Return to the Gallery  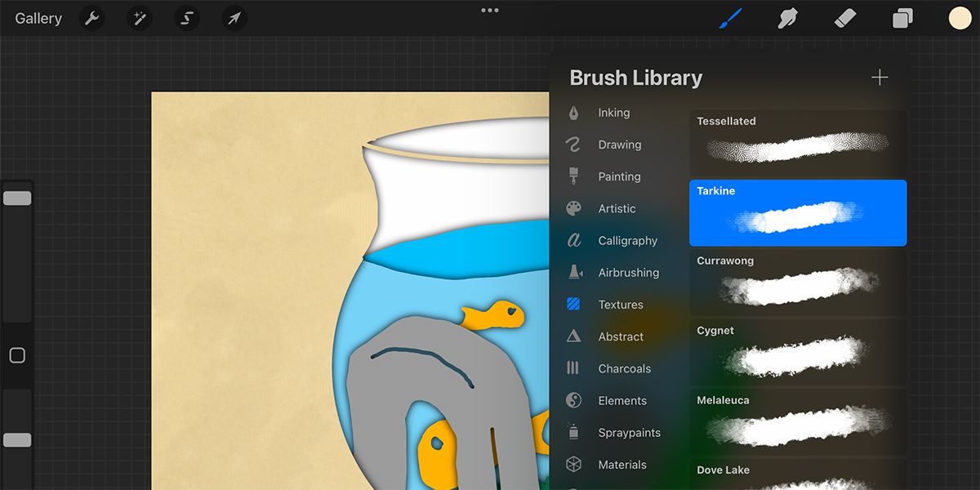[x=38, y=18]
